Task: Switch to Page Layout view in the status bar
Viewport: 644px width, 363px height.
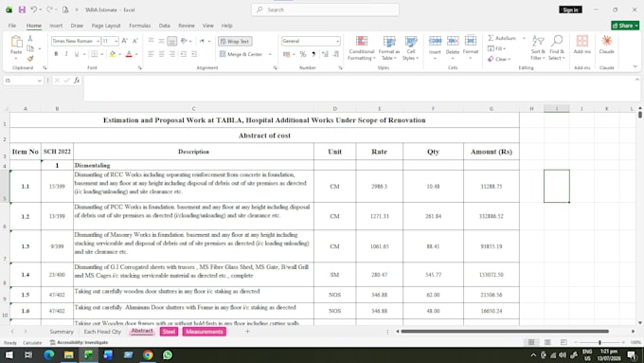Action: point(547,342)
